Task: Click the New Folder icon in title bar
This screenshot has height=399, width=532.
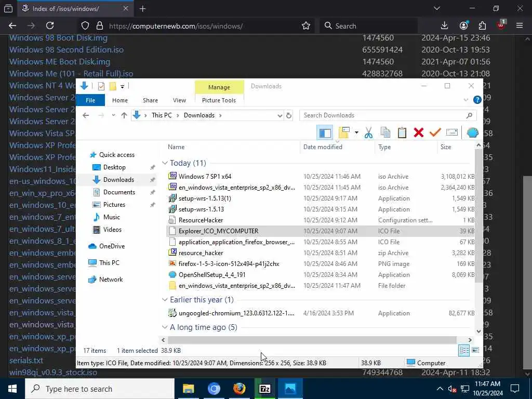Action: (113, 86)
